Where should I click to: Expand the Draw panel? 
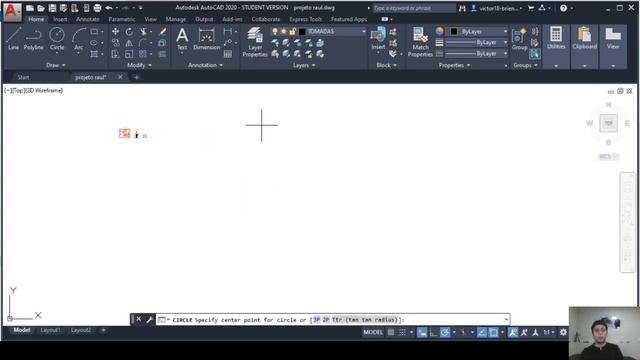56,65
